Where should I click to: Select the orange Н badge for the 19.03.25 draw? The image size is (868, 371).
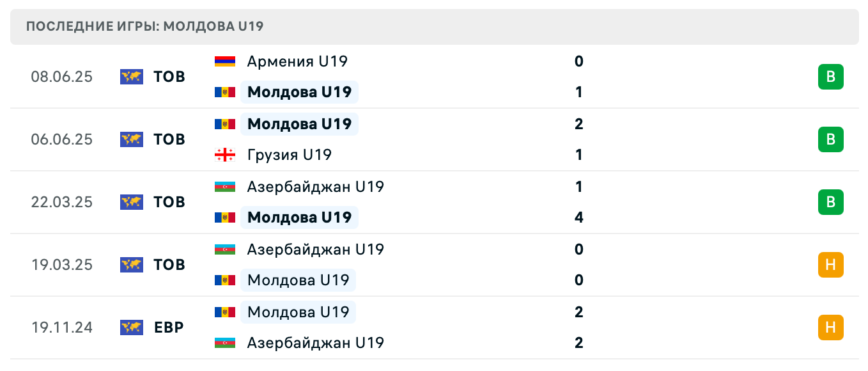click(831, 265)
